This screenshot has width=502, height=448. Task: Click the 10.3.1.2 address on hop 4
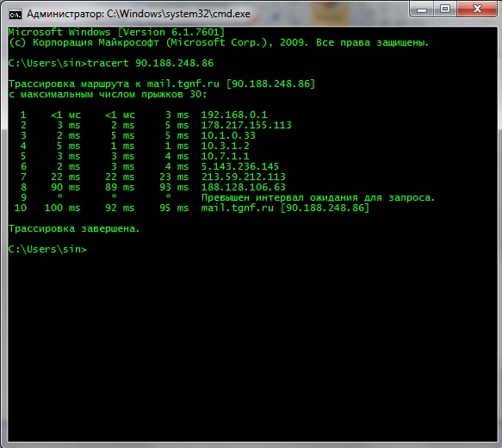pos(225,146)
